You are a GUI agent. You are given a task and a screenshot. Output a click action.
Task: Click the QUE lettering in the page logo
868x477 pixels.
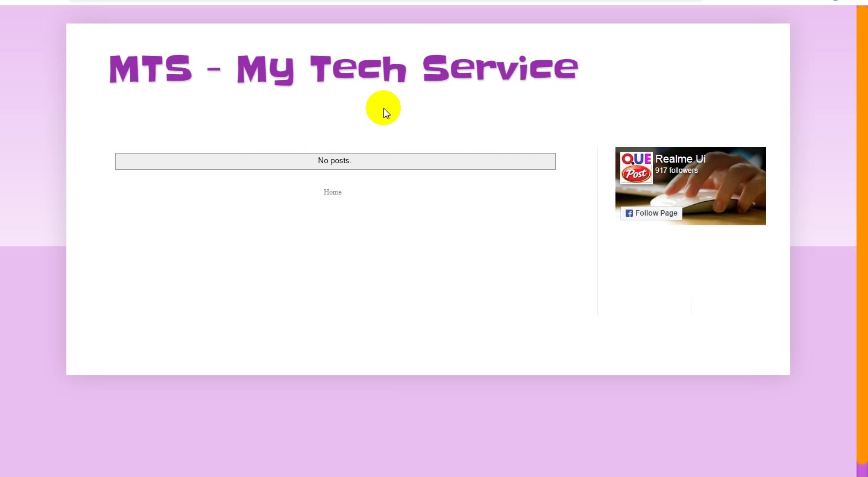coord(637,159)
